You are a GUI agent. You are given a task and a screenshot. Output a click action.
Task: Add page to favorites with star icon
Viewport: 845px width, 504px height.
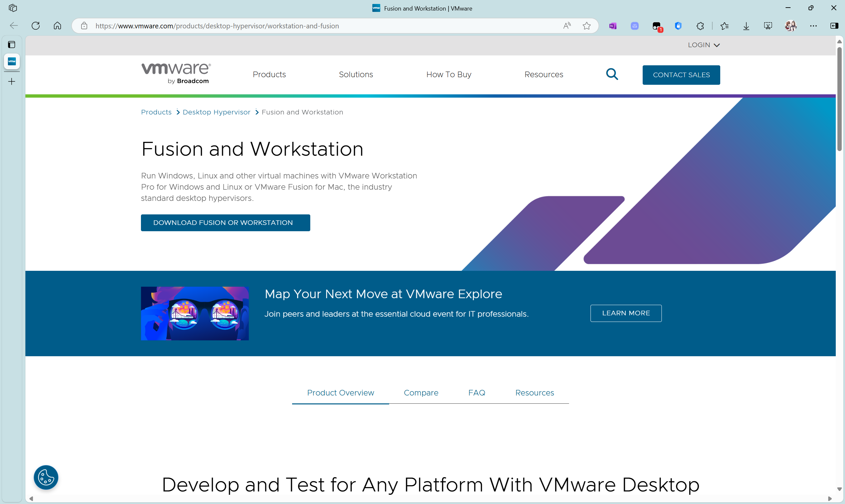[x=587, y=26]
